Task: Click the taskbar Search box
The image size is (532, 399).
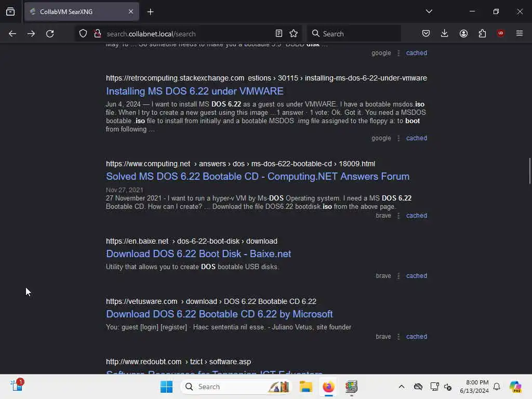Action: click(236, 387)
